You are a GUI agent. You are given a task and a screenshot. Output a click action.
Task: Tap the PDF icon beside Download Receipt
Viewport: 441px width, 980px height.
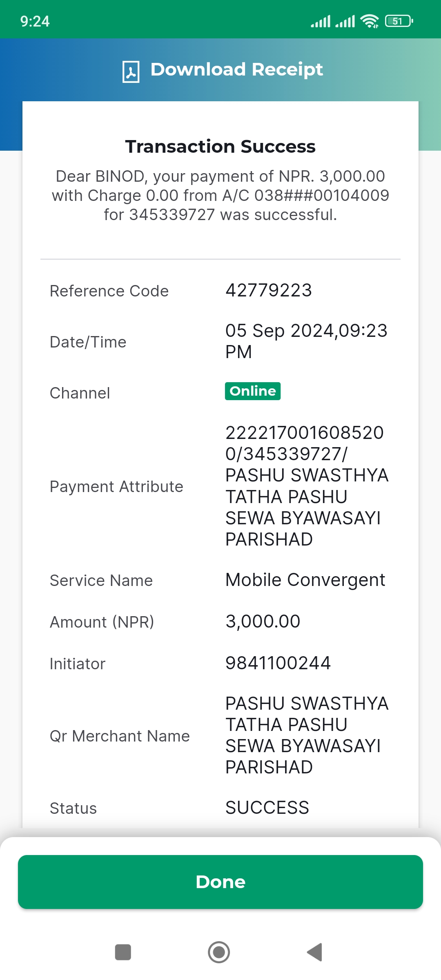[x=131, y=72]
